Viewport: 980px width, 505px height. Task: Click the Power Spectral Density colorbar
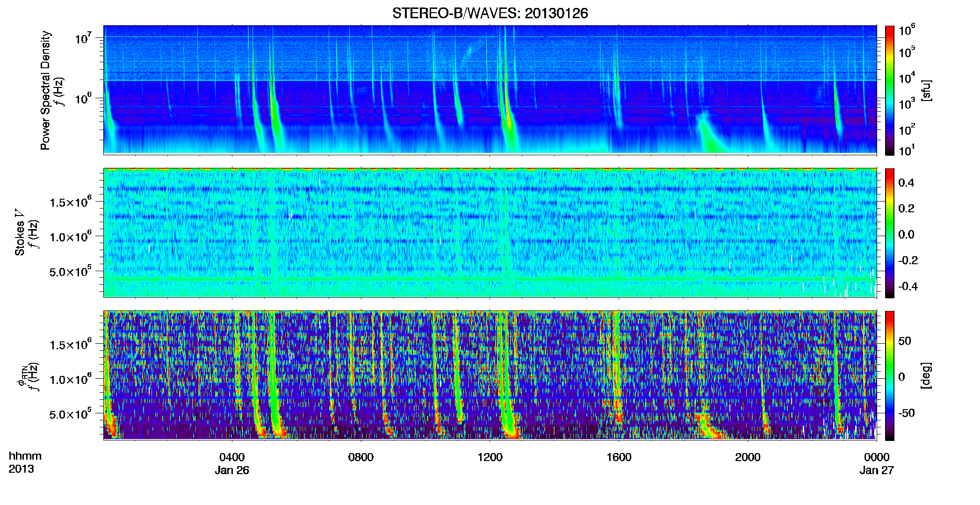[889, 90]
